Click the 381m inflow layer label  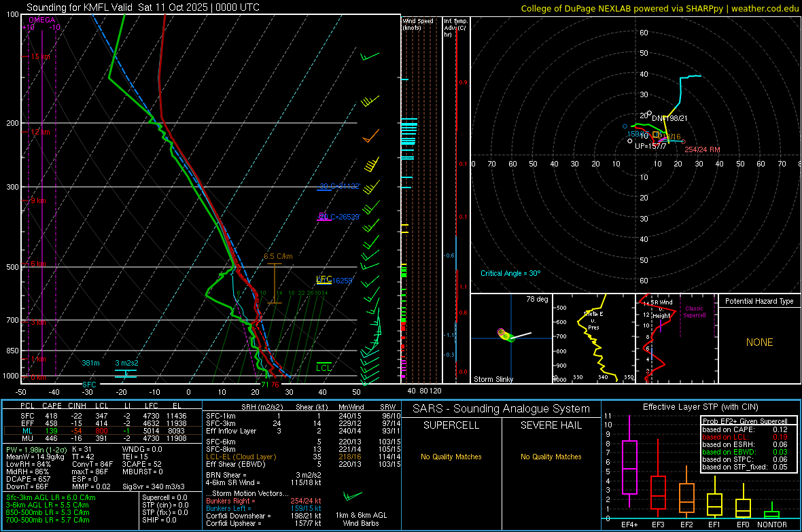point(90,363)
